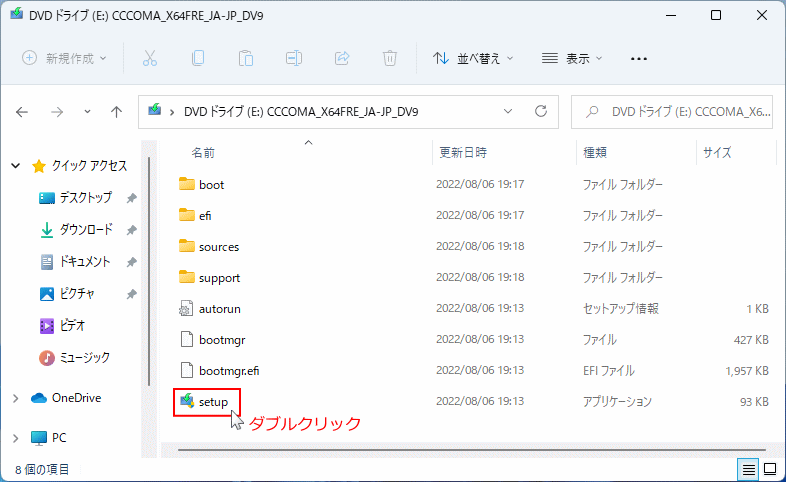This screenshot has height=482, width=786.
Task: Go back with the left arrow
Action: click(x=22, y=112)
